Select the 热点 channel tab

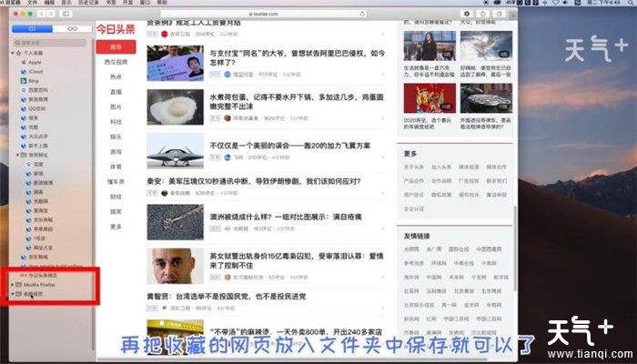click(116, 78)
